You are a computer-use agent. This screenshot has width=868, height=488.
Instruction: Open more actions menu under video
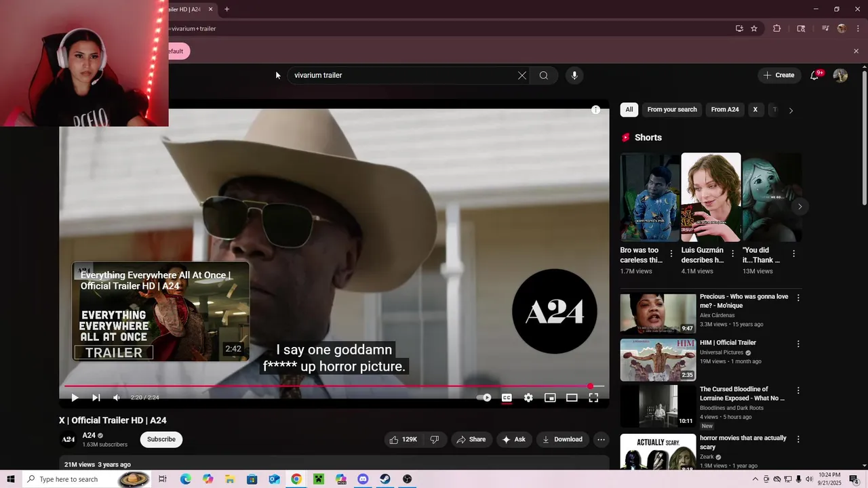click(601, 439)
